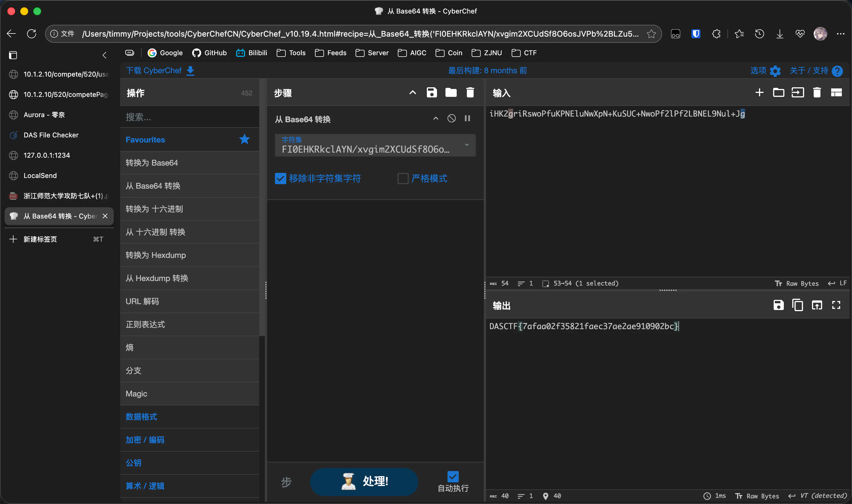Add a new input tab

click(759, 93)
